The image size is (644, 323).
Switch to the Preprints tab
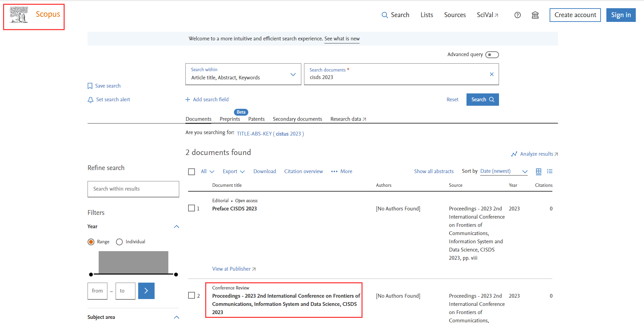(230, 119)
